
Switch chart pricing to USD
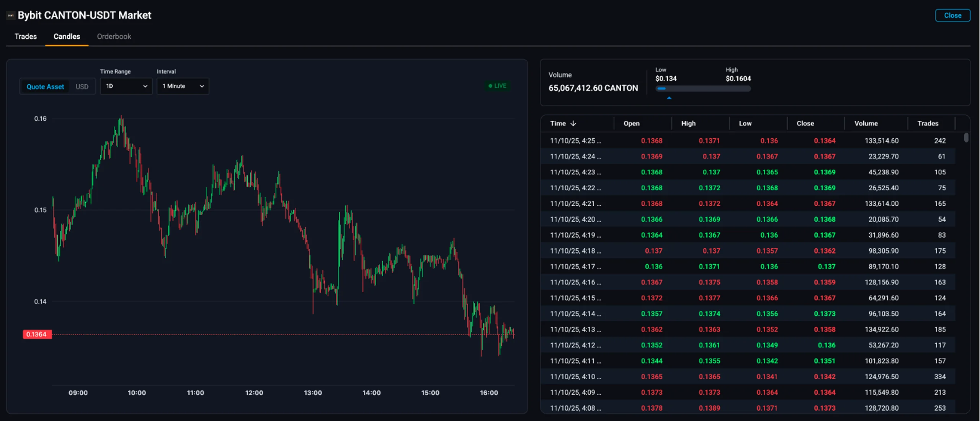82,87
